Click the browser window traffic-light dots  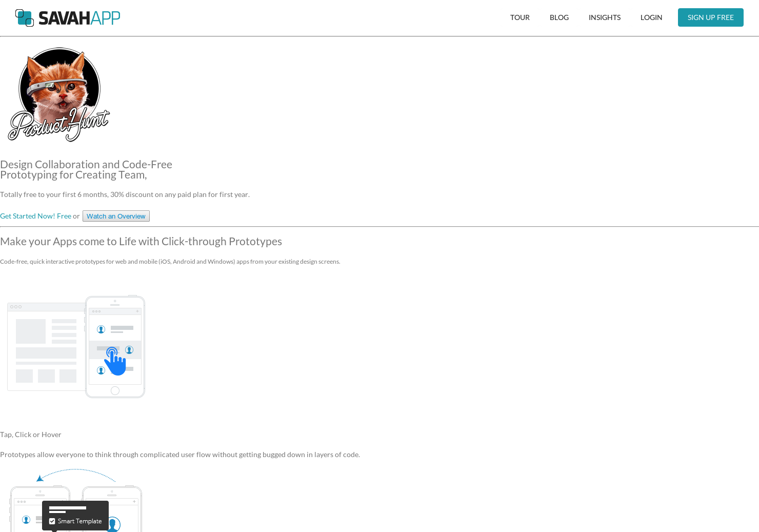(x=16, y=306)
